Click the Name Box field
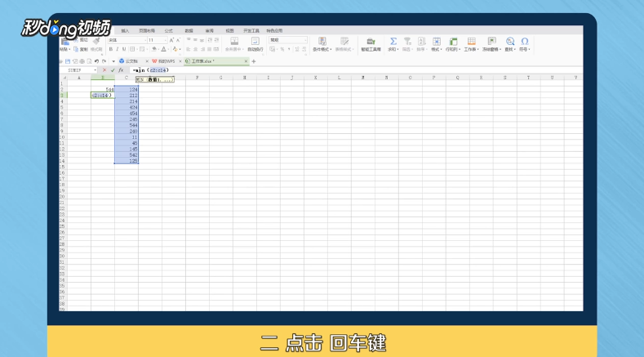The width and height of the screenshot is (644, 357). pos(78,70)
